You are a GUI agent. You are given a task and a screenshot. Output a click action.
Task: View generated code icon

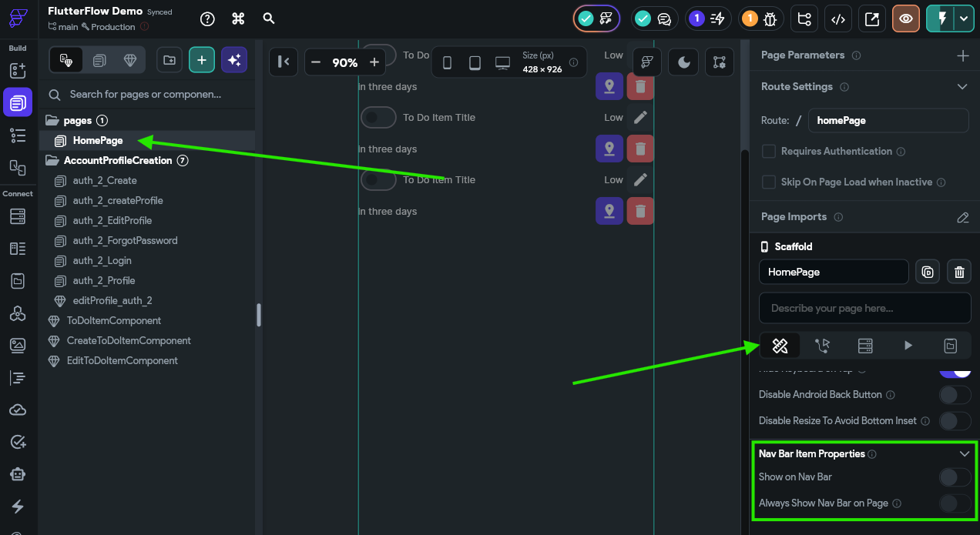pyautogui.click(x=838, y=19)
